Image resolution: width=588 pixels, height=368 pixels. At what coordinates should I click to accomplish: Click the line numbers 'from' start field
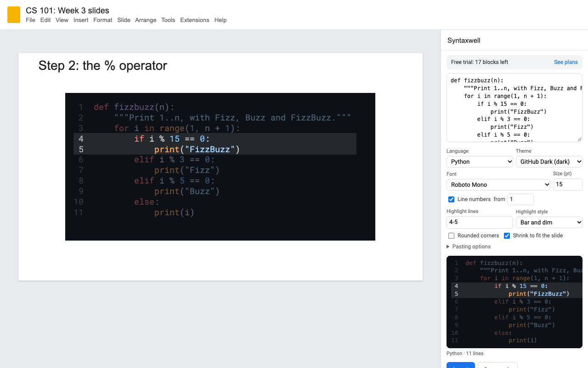click(x=520, y=199)
